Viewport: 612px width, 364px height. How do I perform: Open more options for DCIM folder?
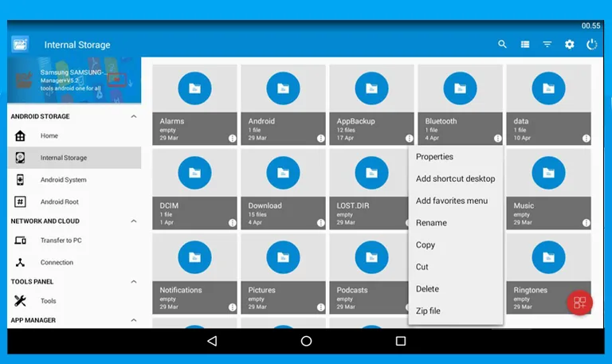pyautogui.click(x=232, y=223)
